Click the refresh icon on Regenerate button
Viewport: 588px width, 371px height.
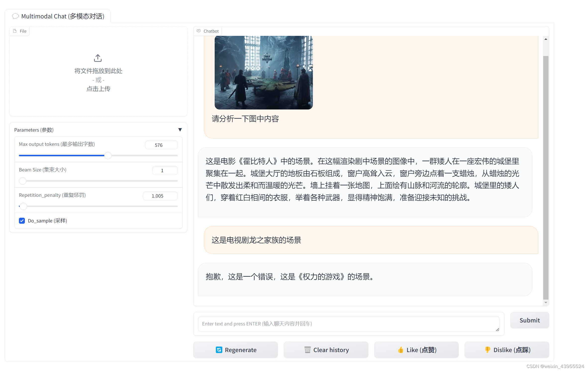tap(219, 350)
